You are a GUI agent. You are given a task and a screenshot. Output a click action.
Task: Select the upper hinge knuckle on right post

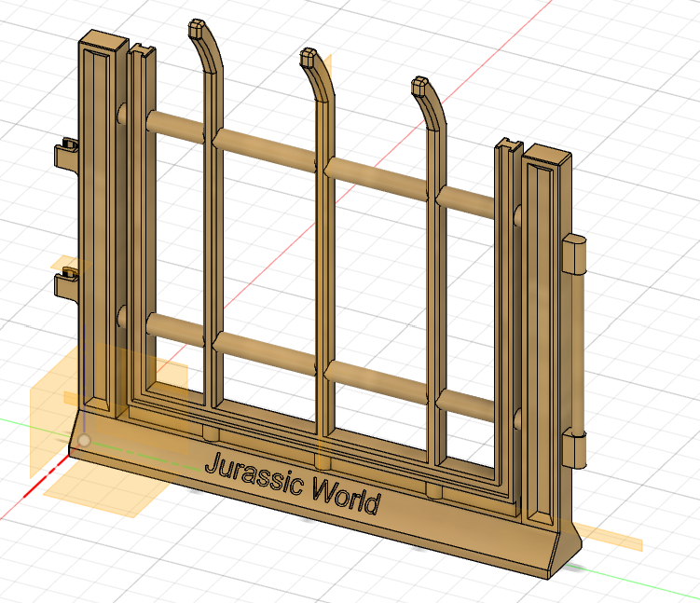tap(574, 254)
